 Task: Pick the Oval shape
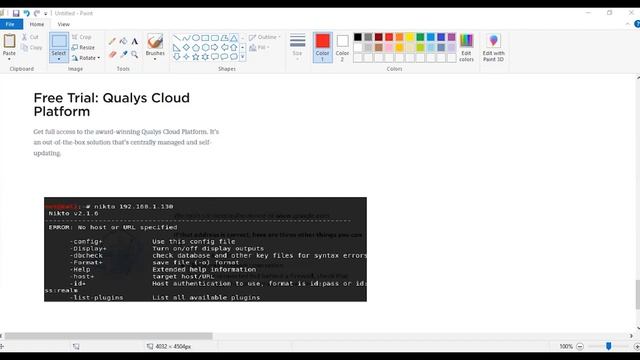coord(196,38)
